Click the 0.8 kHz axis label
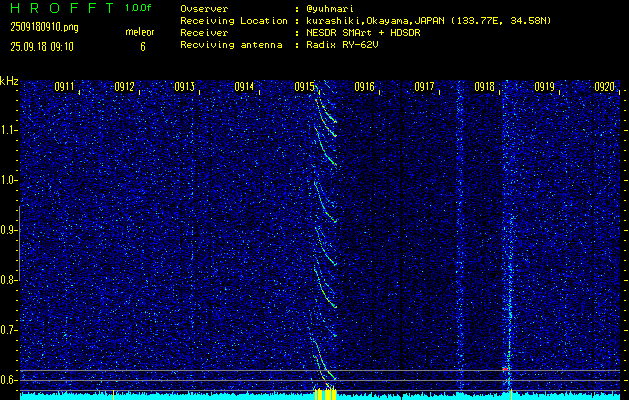The image size is (629, 400). coord(8,280)
